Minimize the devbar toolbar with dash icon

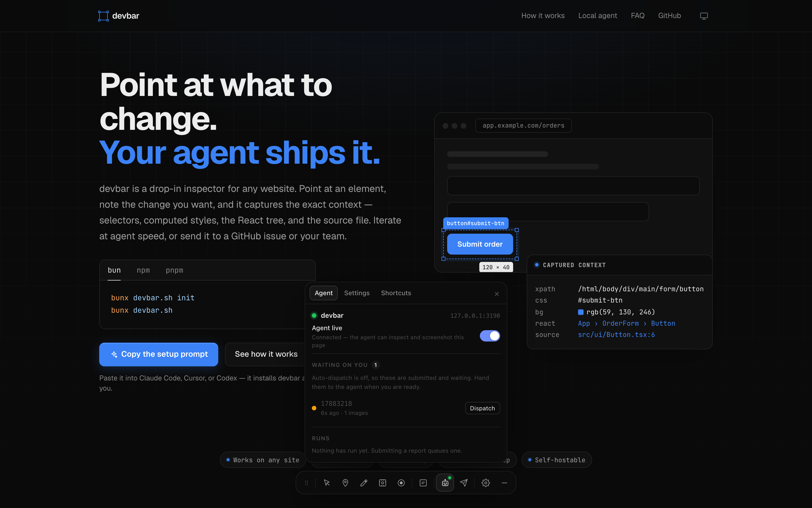504,483
